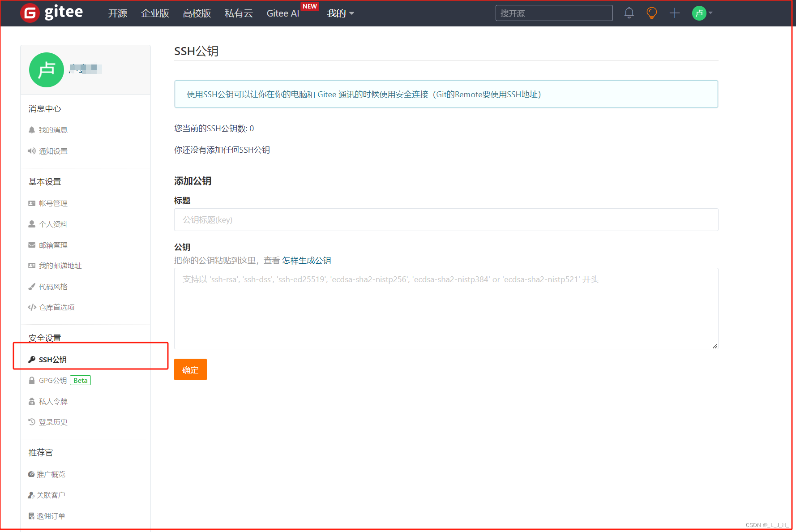Open GPG公钥 in sidebar
This screenshot has width=796, height=532.
tap(52, 380)
